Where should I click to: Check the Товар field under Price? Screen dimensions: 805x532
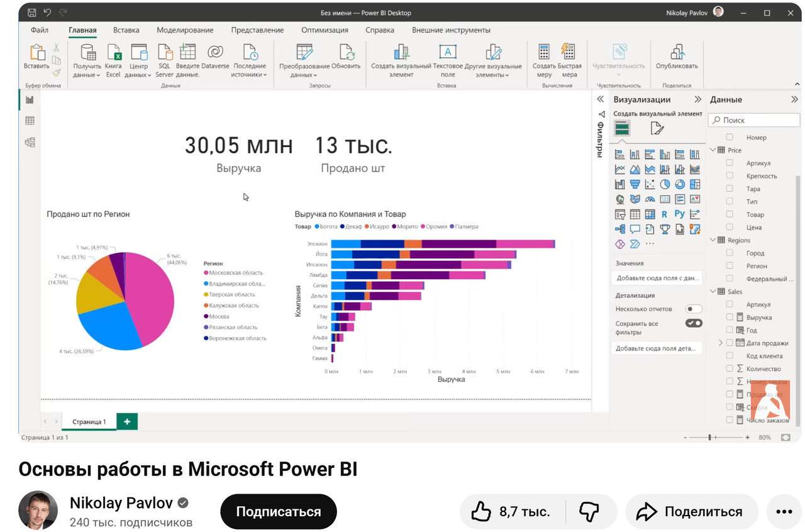[x=730, y=214]
